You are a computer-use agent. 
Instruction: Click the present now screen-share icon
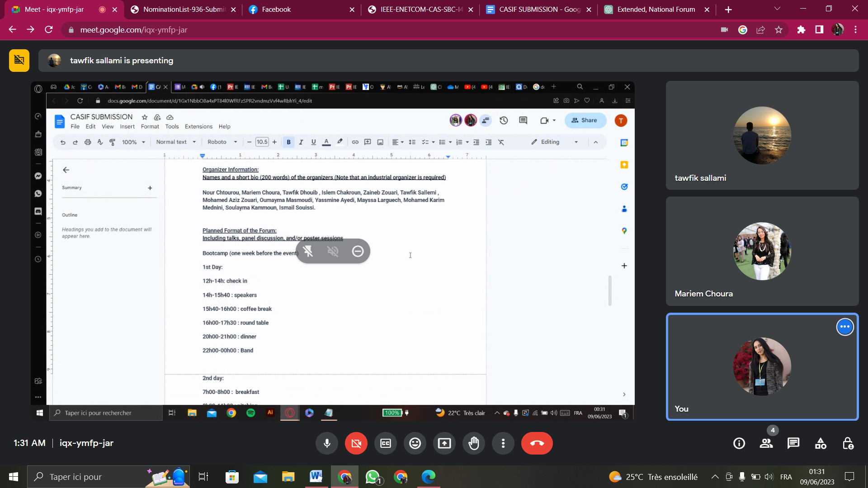pyautogui.click(x=444, y=443)
